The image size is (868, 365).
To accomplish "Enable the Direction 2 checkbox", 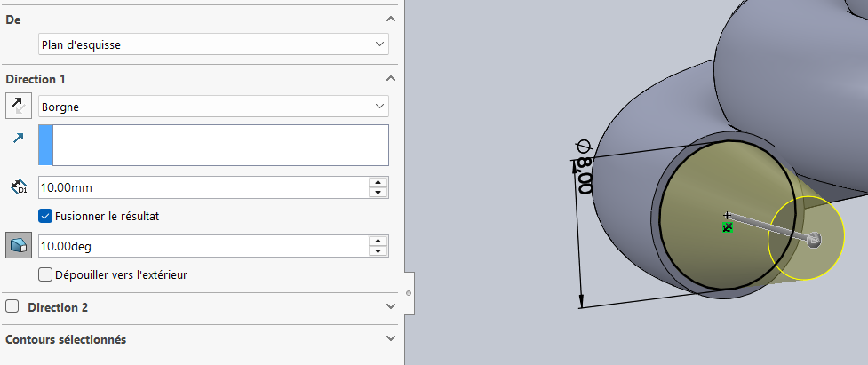I will (12, 307).
